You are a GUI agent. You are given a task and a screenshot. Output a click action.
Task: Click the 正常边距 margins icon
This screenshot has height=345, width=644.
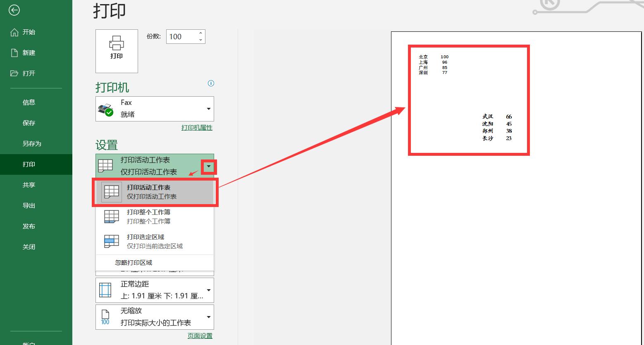tap(105, 289)
